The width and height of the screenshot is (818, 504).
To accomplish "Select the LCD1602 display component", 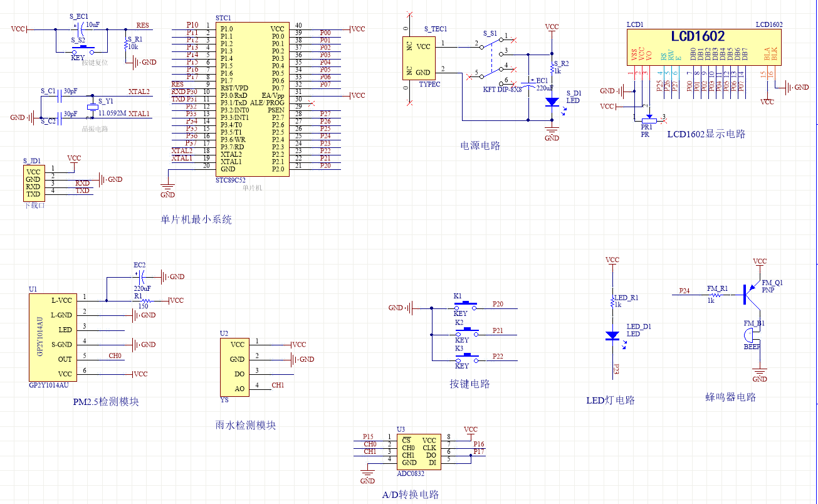I will [704, 47].
